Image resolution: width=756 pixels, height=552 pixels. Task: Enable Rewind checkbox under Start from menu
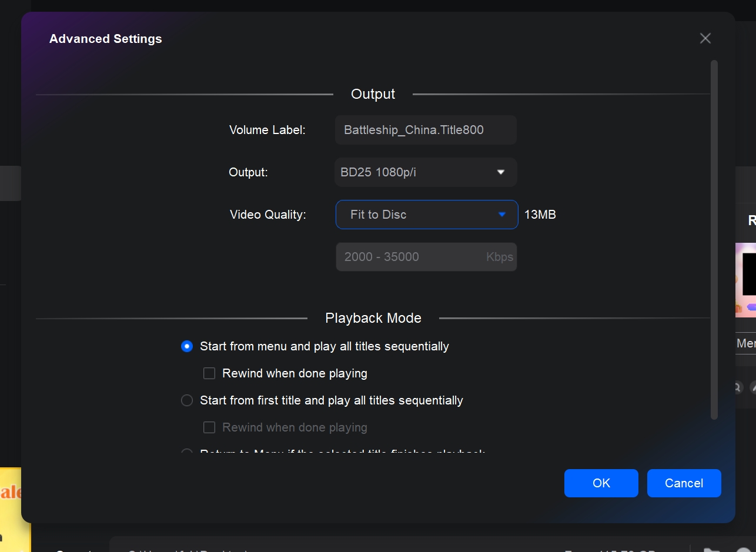(209, 373)
